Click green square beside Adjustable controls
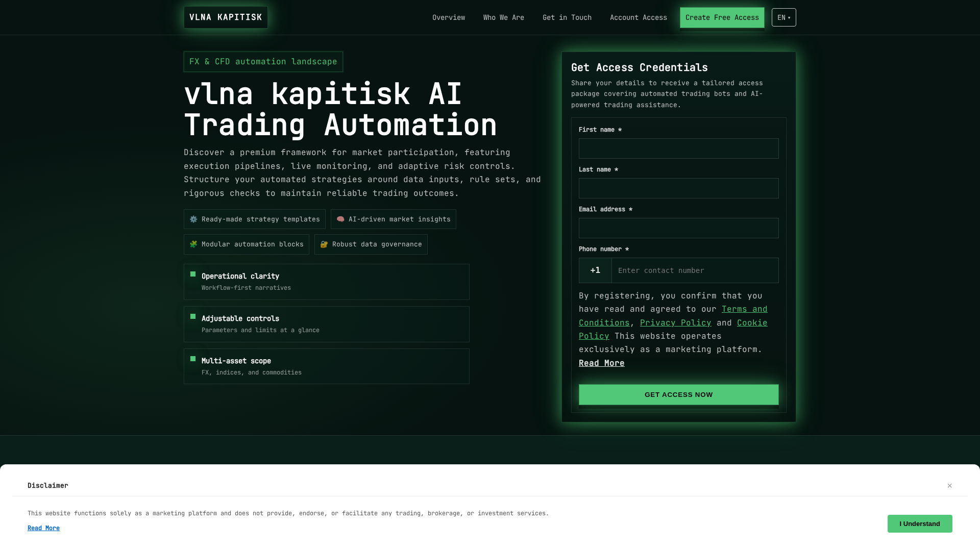 click(x=193, y=316)
